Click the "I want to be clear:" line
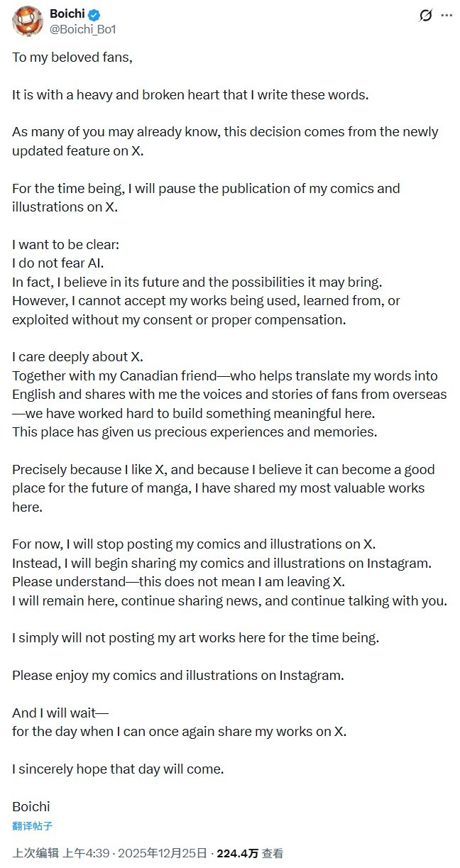This screenshot has height=868, width=460. (x=66, y=245)
